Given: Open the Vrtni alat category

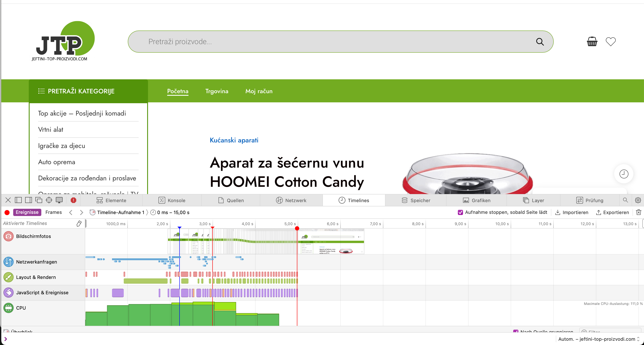Looking at the screenshot, I should 51,129.
